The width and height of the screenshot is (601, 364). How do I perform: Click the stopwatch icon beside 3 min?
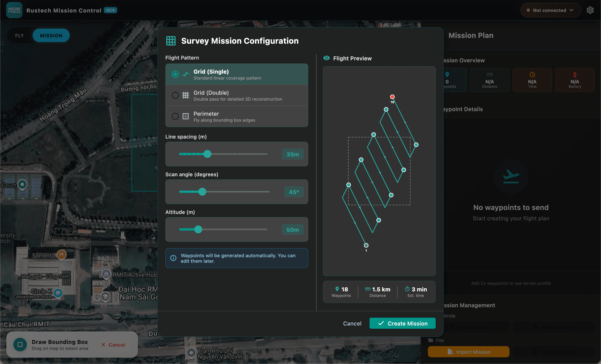[x=407, y=289]
